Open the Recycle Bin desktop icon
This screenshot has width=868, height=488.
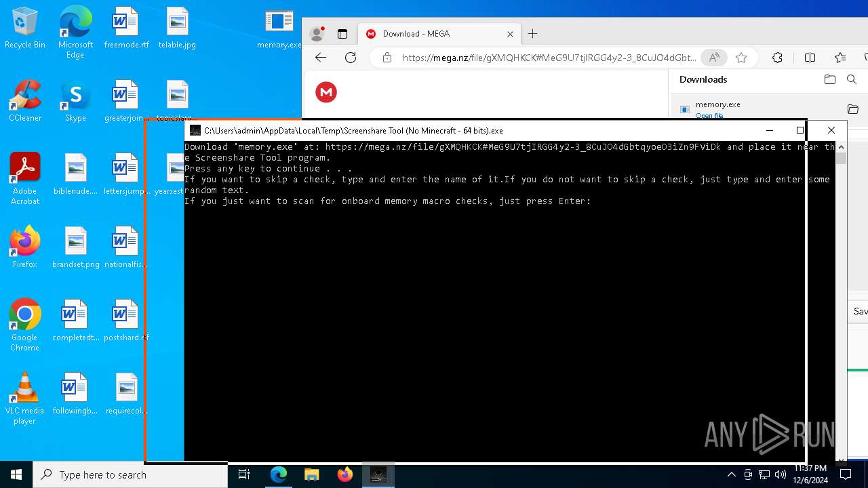point(25,28)
